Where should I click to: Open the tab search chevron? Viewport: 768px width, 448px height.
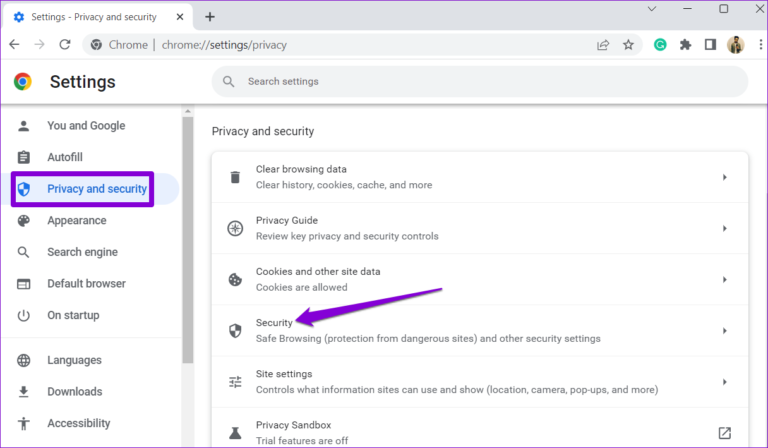pos(652,9)
